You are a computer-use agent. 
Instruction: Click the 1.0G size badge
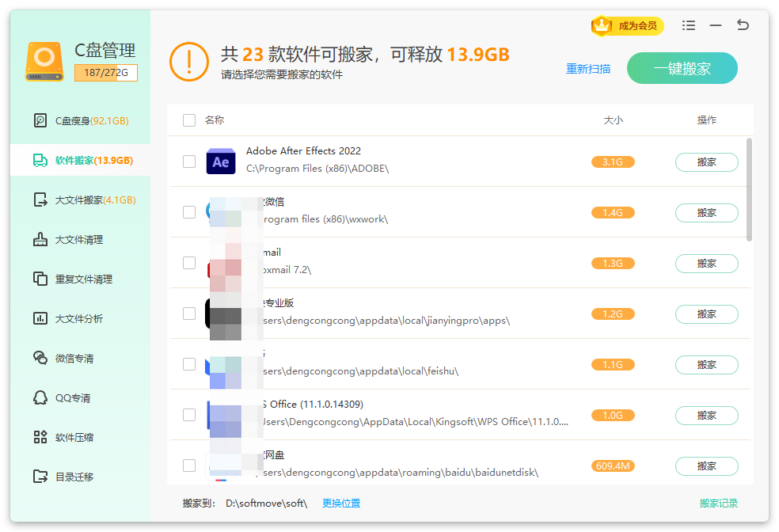(x=613, y=416)
